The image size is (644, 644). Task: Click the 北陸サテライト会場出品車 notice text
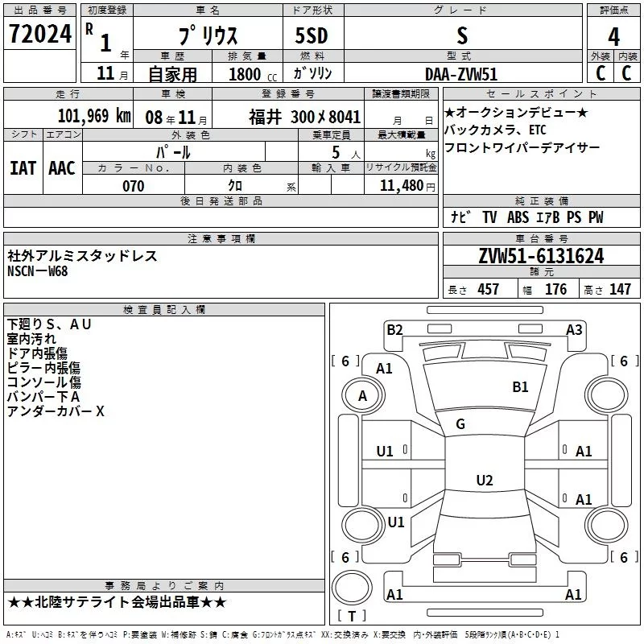click(117, 602)
